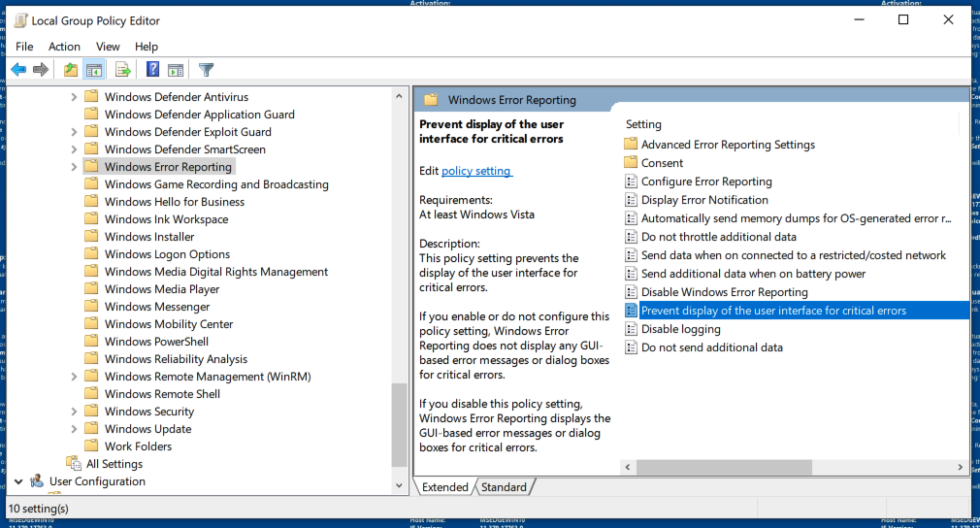Image resolution: width=980 pixels, height=528 pixels.
Task: Select Windows Hello for Business folder
Action: click(175, 202)
